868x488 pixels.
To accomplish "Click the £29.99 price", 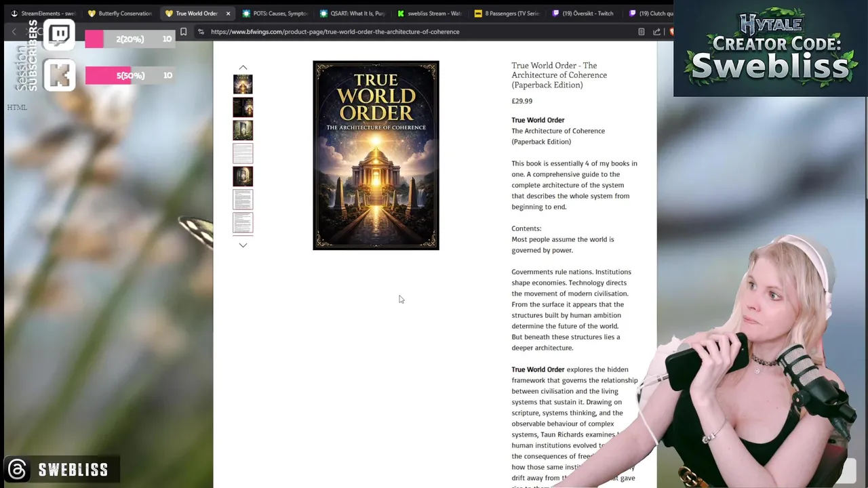I will pos(521,101).
